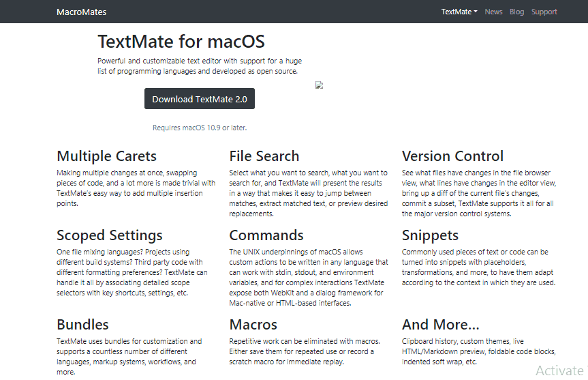Click the MacroMates brand link

[x=81, y=12]
